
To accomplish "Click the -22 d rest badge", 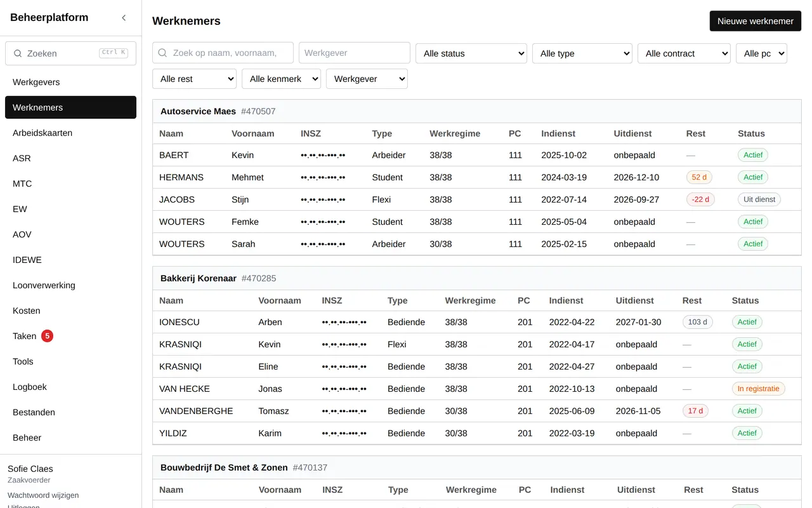I will point(700,199).
